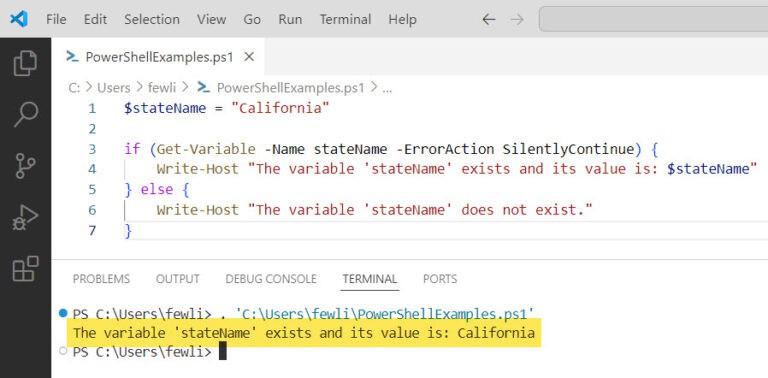Click the terminal prompt cursor line

coord(149,352)
